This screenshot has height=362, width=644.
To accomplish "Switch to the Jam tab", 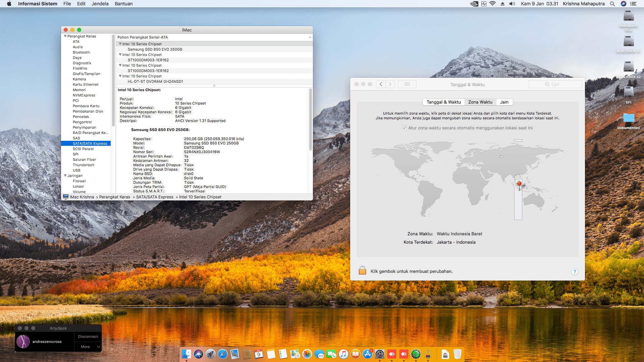I will [504, 102].
